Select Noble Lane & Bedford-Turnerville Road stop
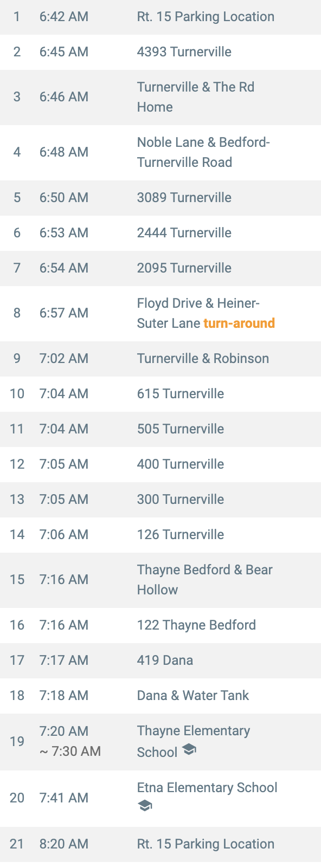321x868 pixels. (160, 153)
